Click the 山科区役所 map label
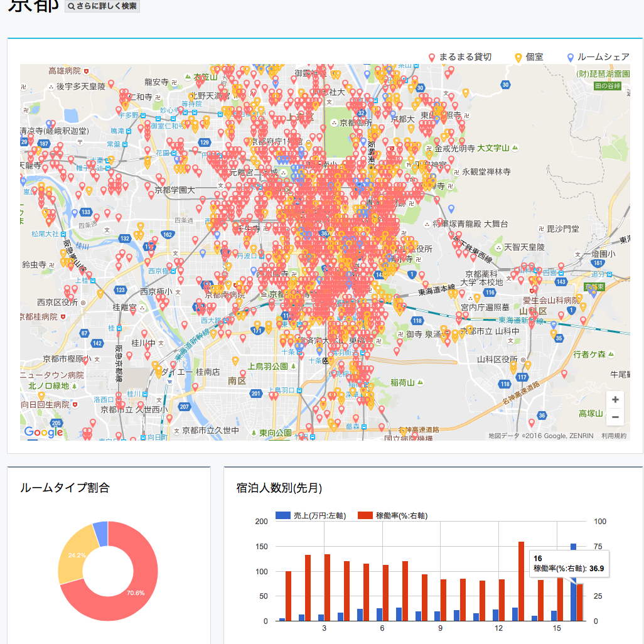The width and height of the screenshot is (644, 644). point(497,360)
